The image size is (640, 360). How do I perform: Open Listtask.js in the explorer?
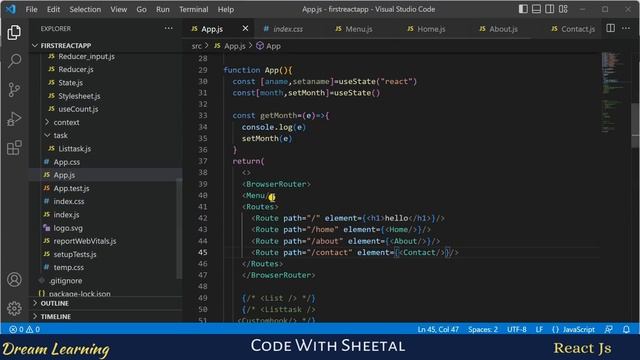pyautogui.click(x=74, y=149)
